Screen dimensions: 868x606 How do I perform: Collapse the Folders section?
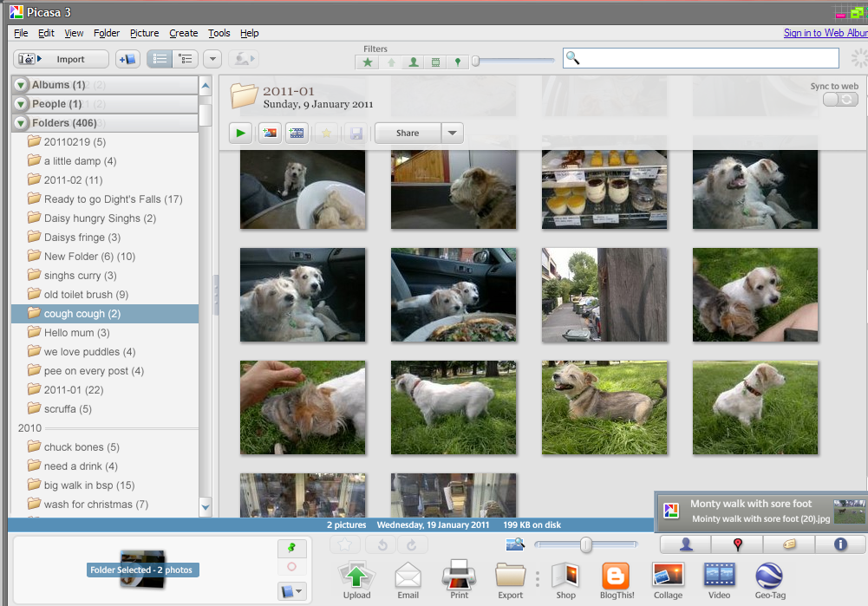19,124
